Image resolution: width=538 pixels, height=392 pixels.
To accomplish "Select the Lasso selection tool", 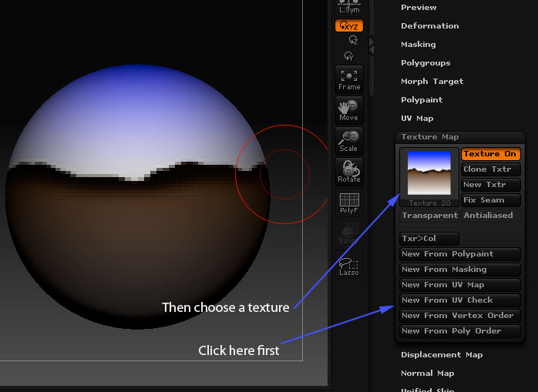I will click(x=349, y=264).
